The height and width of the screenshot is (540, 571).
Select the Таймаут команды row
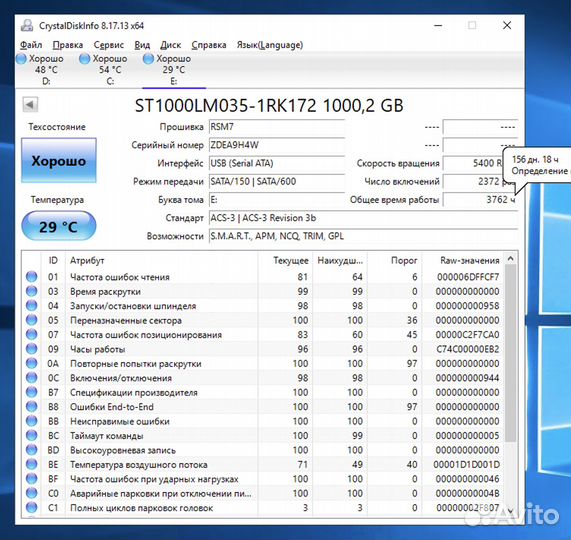pyautogui.click(x=263, y=435)
